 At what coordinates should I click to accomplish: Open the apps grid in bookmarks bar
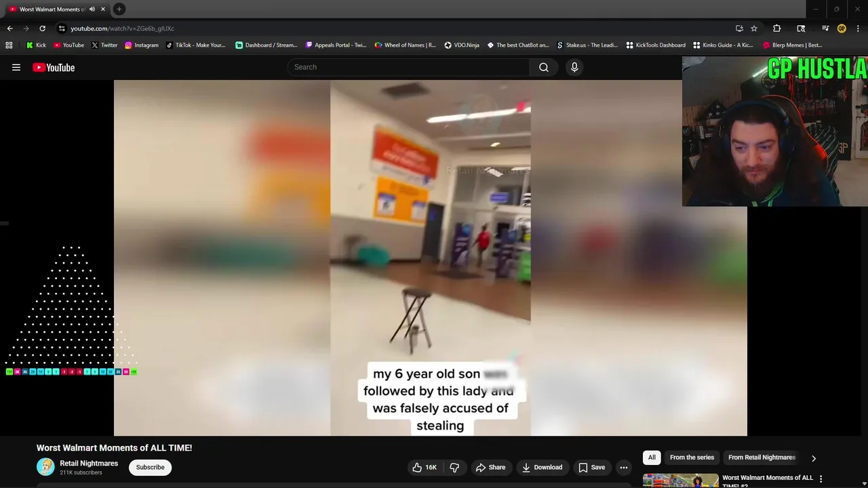pyautogui.click(x=9, y=45)
